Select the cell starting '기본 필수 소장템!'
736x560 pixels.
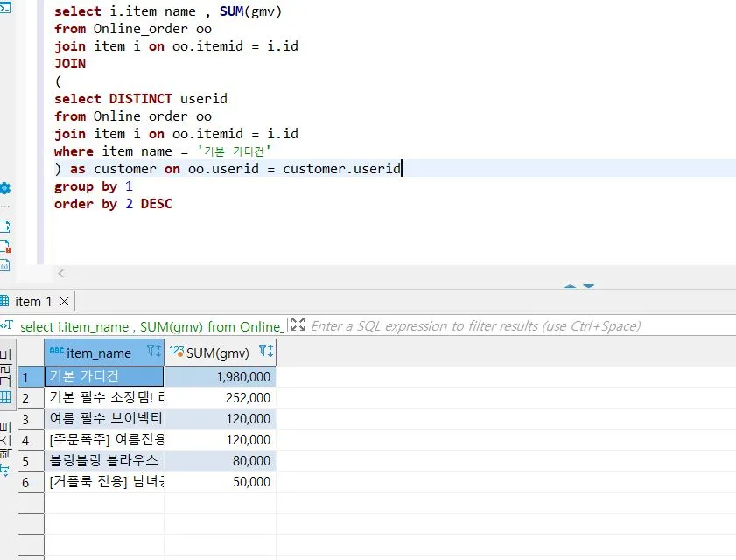[x=104, y=397]
